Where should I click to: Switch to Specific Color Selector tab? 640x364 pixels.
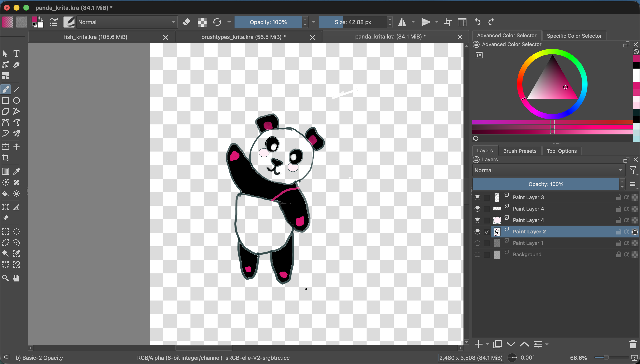pos(574,36)
